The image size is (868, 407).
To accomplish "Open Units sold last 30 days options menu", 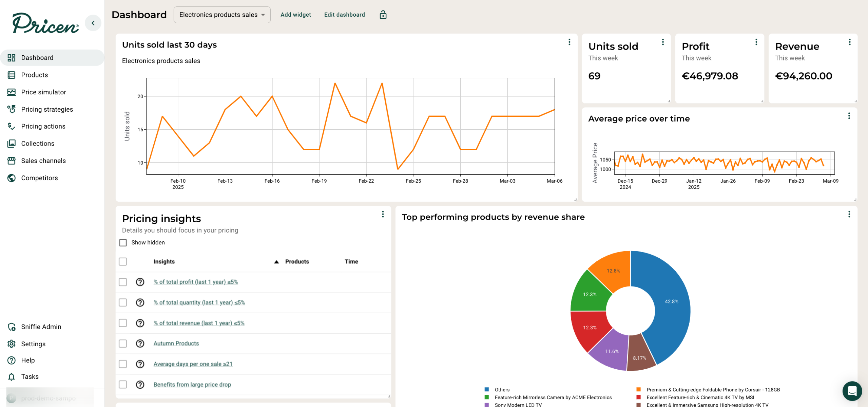I will pos(569,42).
